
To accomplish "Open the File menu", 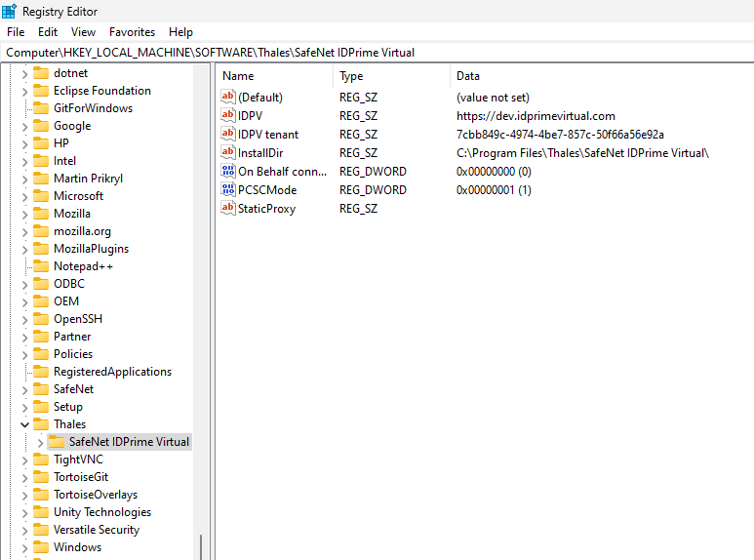I will point(16,32).
